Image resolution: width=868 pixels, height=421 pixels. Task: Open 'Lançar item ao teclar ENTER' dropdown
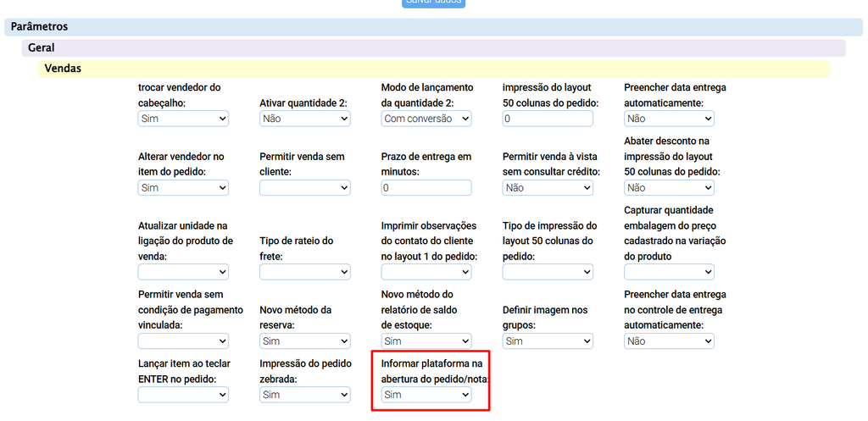(x=183, y=395)
